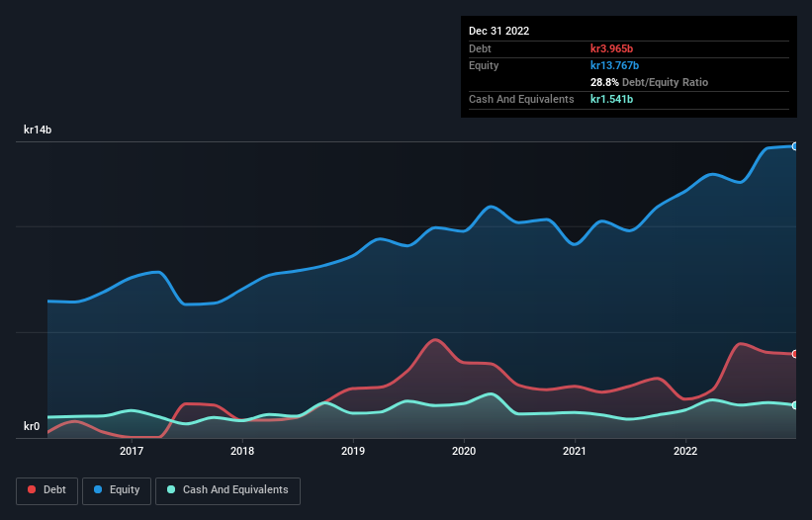Select the Debt end-point marker on the chart

[x=795, y=354]
